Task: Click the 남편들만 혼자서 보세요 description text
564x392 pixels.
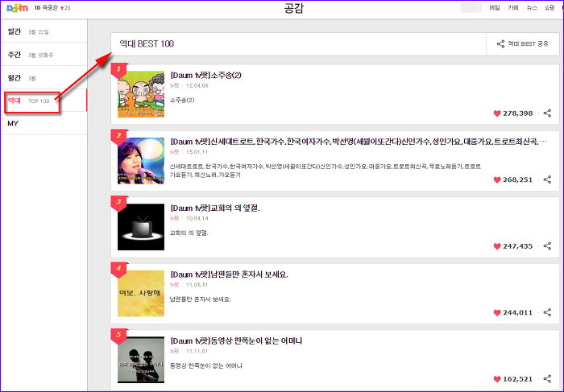Action: coord(200,299)
